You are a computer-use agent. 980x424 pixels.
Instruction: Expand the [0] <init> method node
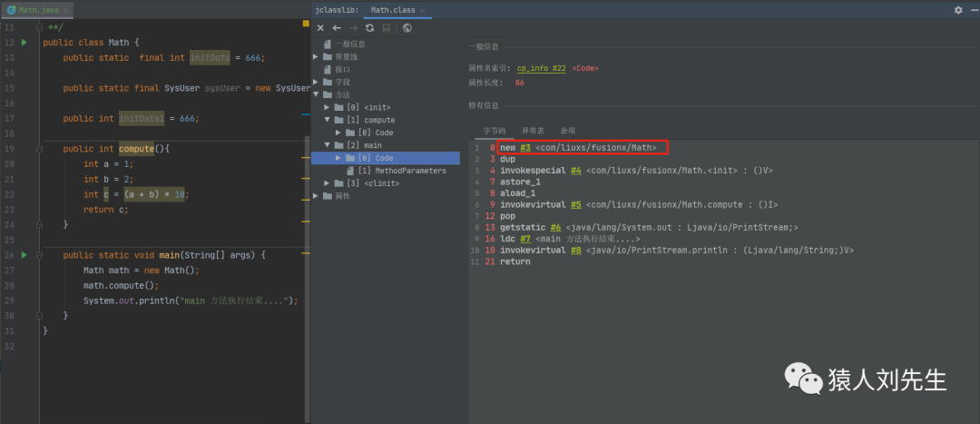327,107
